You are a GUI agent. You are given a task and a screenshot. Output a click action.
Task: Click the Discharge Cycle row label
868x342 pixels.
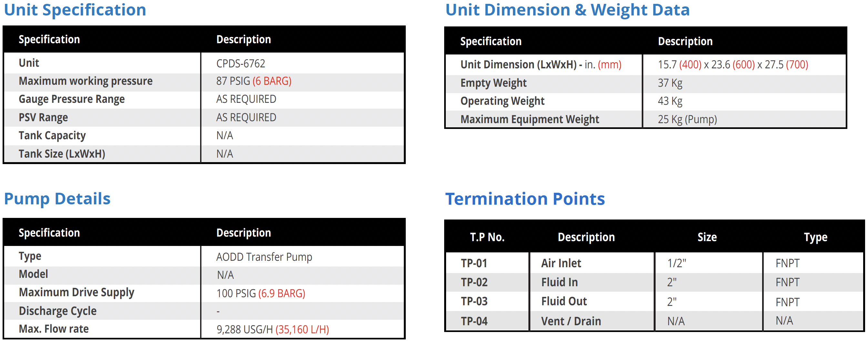click(x=58, y=311)
